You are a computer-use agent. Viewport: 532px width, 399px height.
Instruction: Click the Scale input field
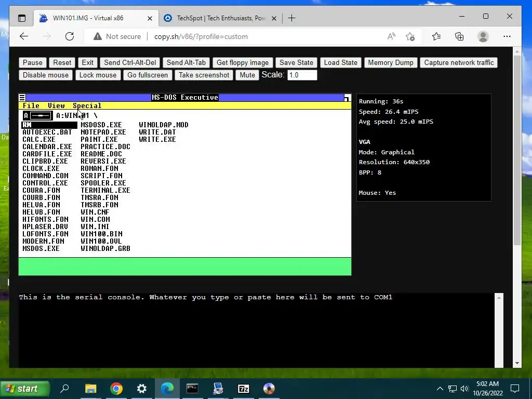click(x=302, y=75)
